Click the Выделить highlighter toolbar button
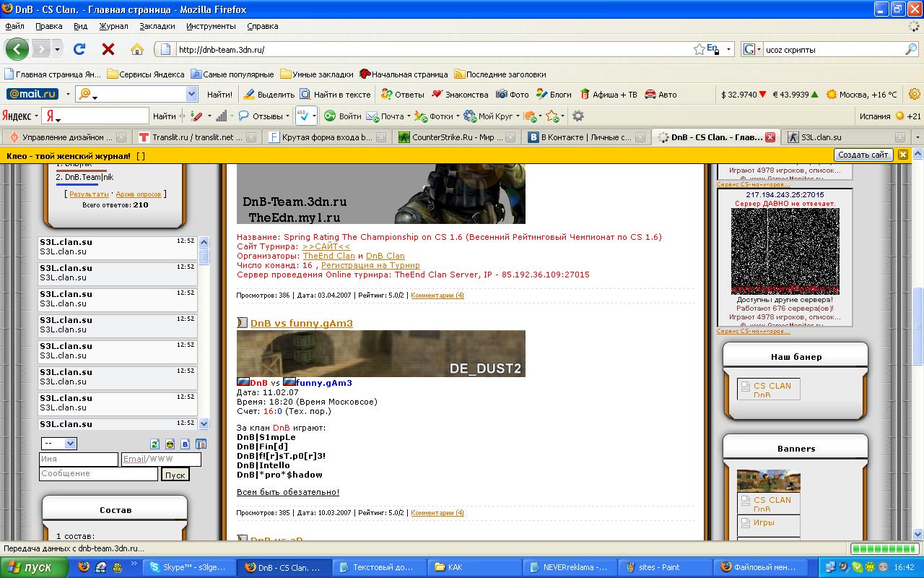 [x=269, y=94]
